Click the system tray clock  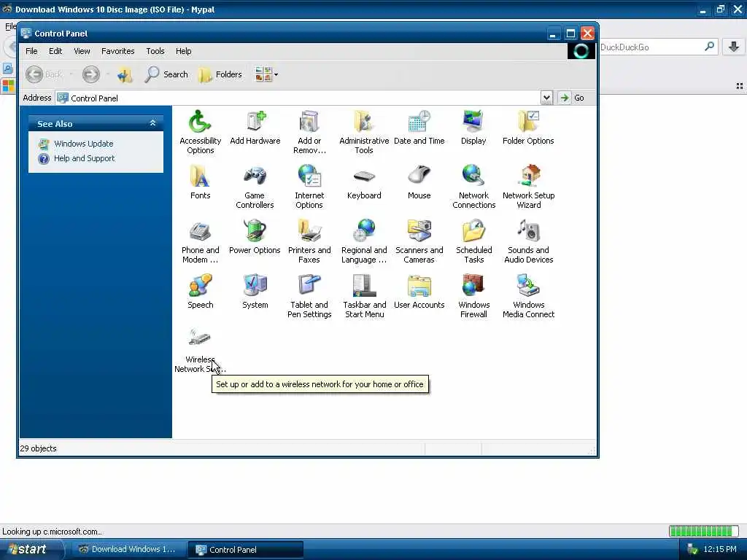tap(719, 549)
